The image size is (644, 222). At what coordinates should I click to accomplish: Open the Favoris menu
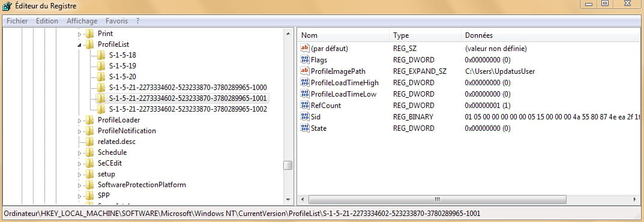tap(116, 21)
